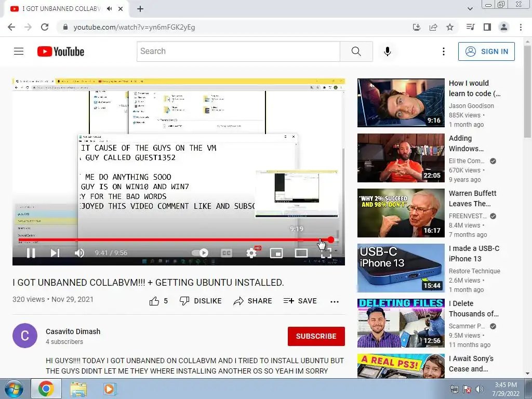This screenshot has width=532, height=399.
Task: Reload the page with refresh icon
Action: (x=45, y=27)
